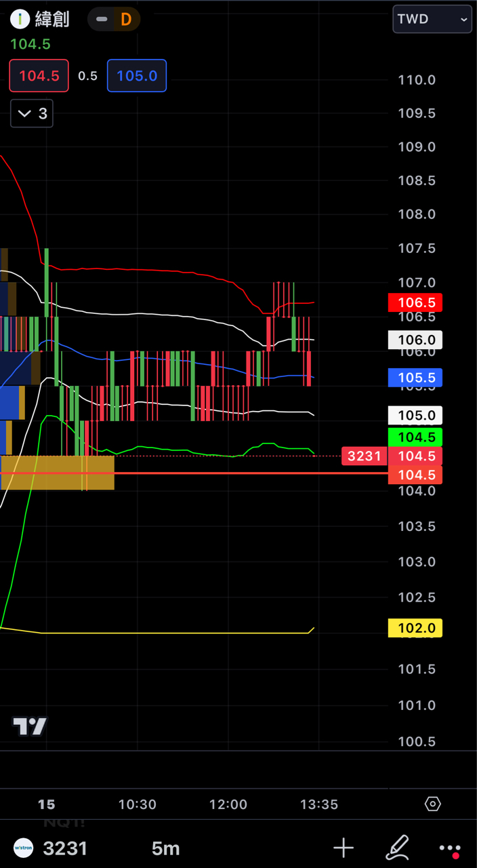
Task: Tap the 15 date axis label
Action: click(46, 804)
